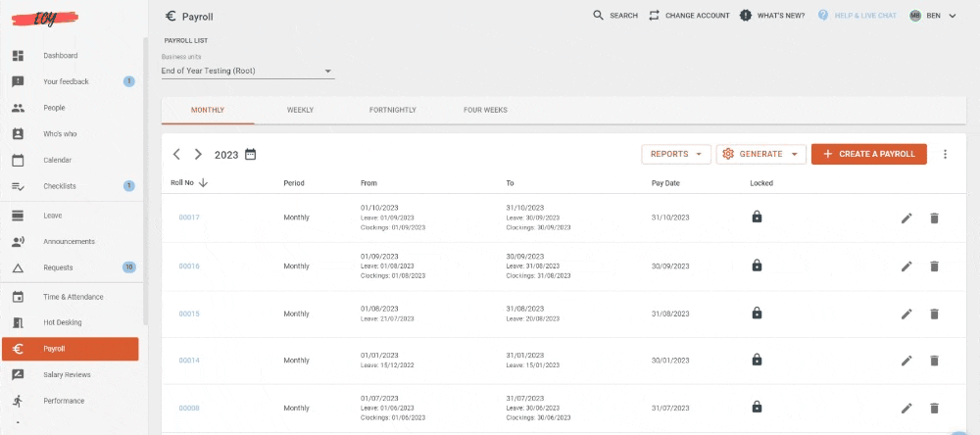Screen dimensions: 980x435
Task: Open What's New notifications
Action: pos(772,16)
